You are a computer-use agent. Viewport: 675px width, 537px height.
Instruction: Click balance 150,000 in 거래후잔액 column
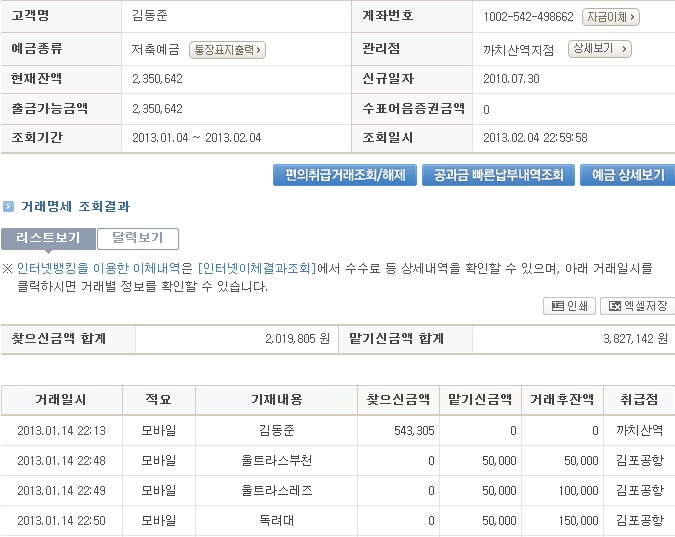pyautogui.click(x=579, y=521)
